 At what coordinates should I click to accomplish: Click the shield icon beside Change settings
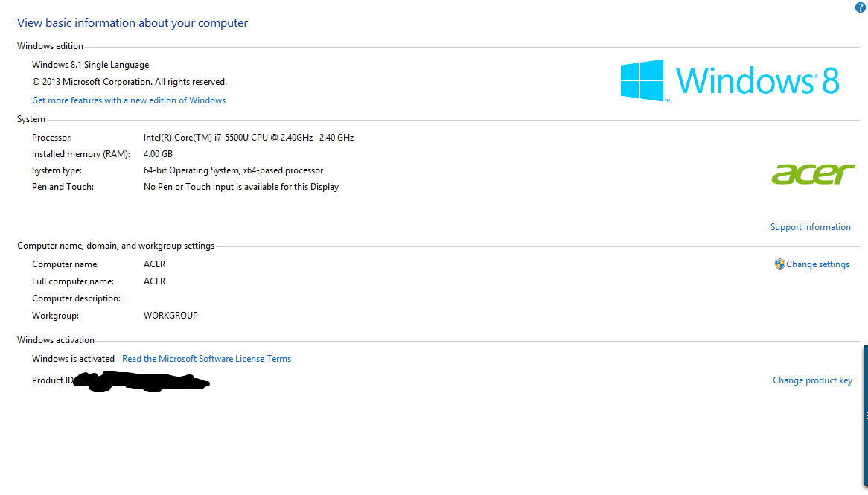tap(779, 264)
